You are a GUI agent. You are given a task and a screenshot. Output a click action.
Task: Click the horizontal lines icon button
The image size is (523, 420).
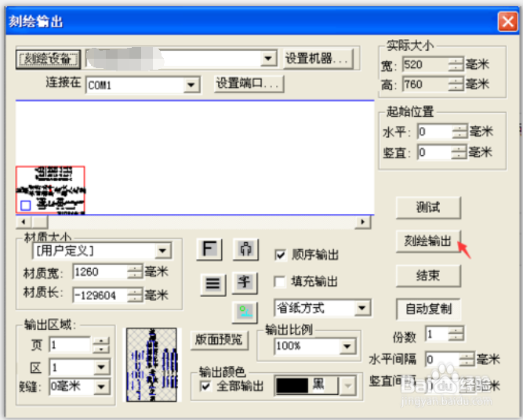[213, 284]
